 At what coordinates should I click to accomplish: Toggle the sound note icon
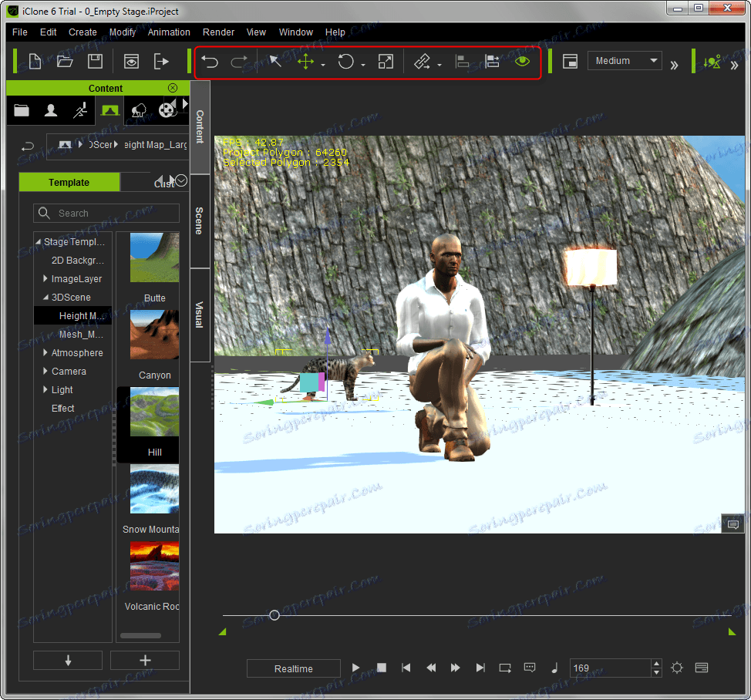[554, 668]
